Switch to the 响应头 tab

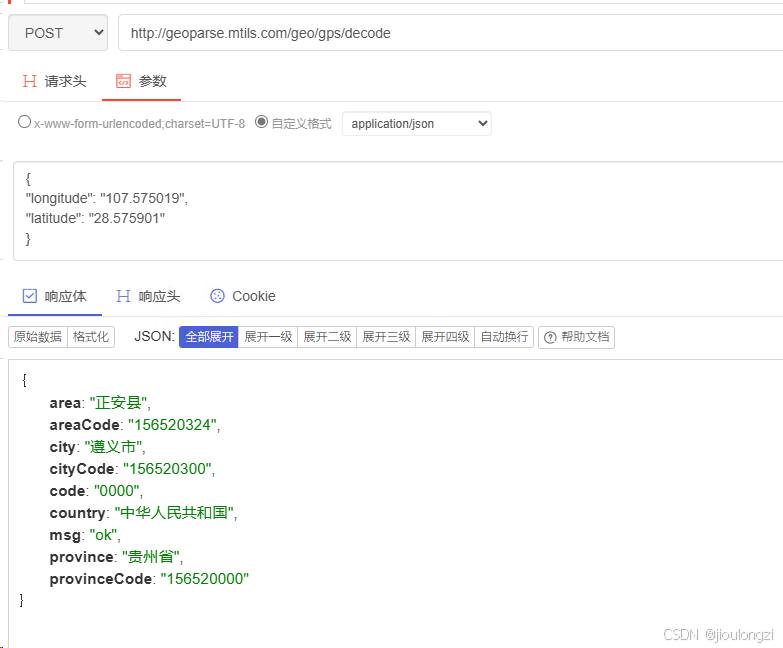[148, 297]
